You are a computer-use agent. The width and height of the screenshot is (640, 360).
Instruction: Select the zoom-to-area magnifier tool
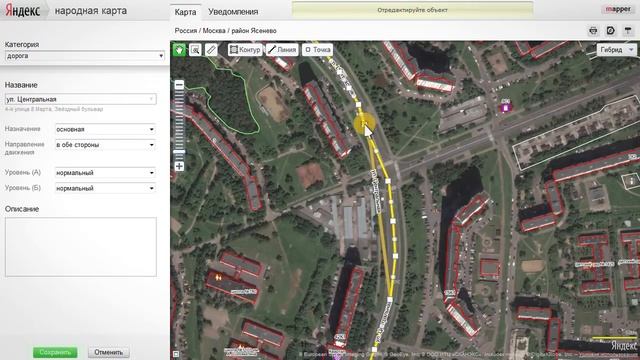pos(196,50)
